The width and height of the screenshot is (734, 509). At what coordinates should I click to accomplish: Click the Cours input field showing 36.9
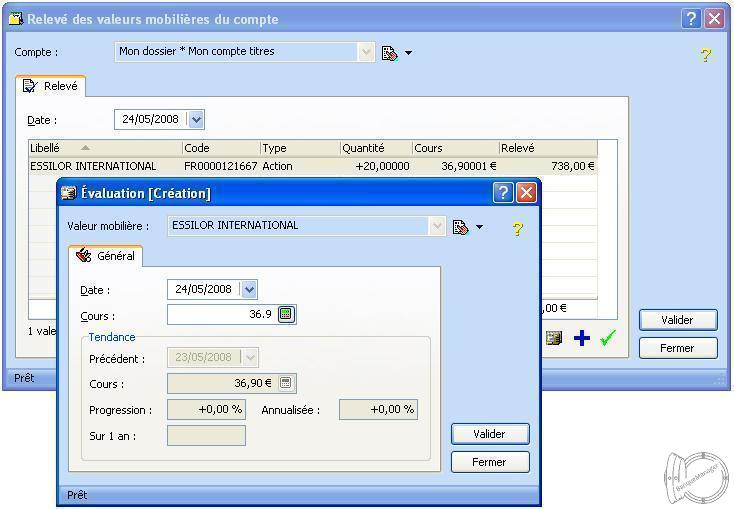220,315
